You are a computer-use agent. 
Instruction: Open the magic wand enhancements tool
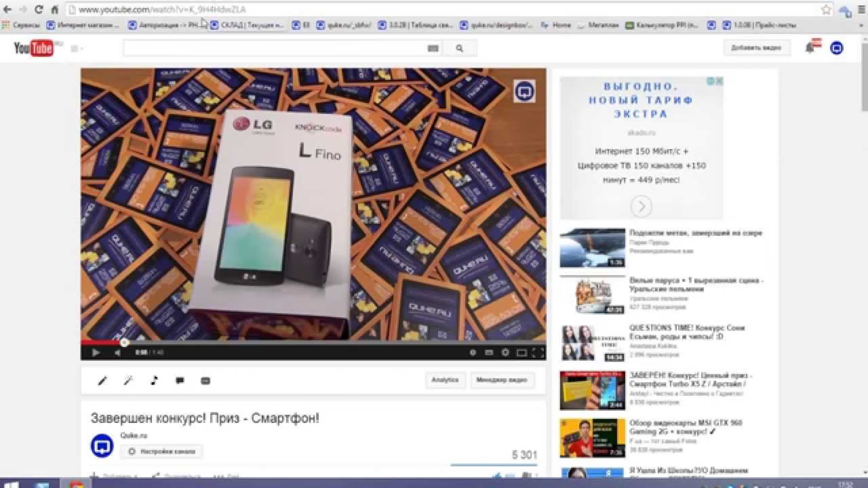[x=128, y=381]
